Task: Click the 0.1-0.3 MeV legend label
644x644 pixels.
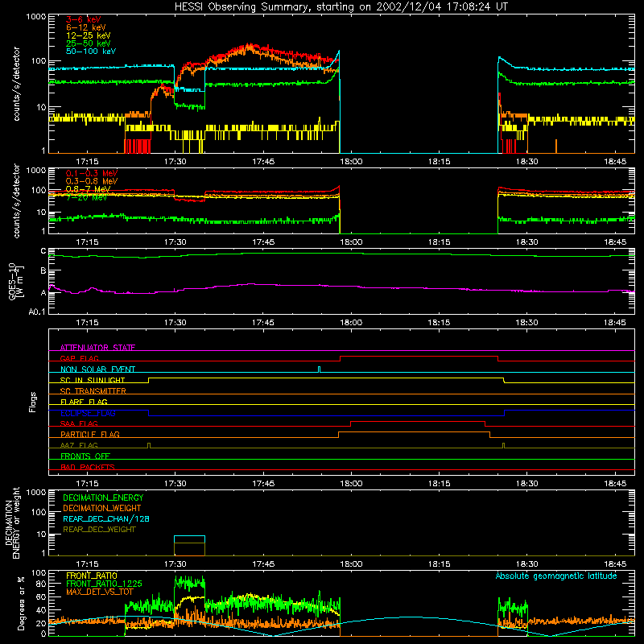Action: point(92,173)
